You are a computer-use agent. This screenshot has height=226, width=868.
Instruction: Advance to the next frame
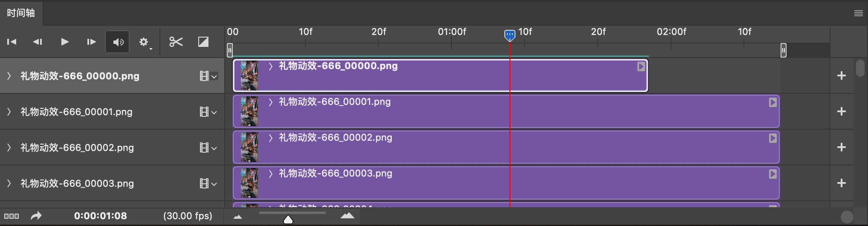click(91, 42)
